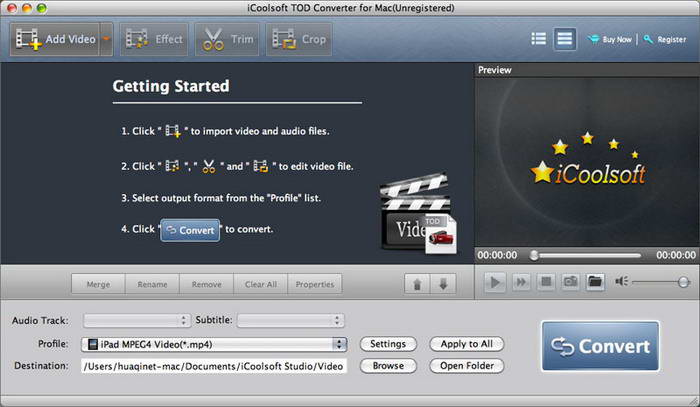700x407 pixels.
Task: Open the Subtitle dropdown
Action: 291,320
